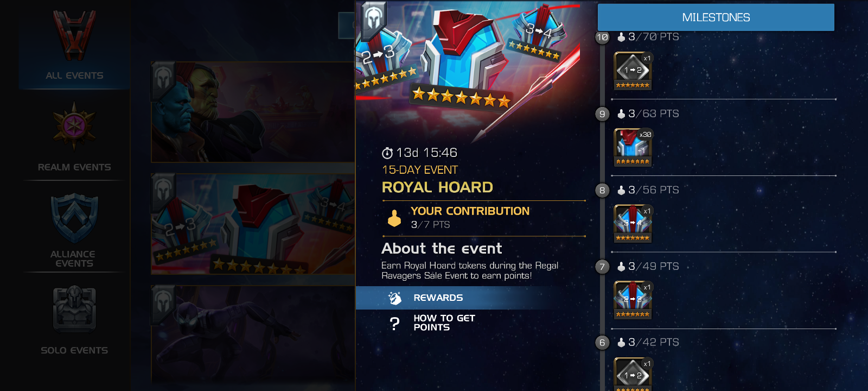Select the Royal Hoard event card

253,224
